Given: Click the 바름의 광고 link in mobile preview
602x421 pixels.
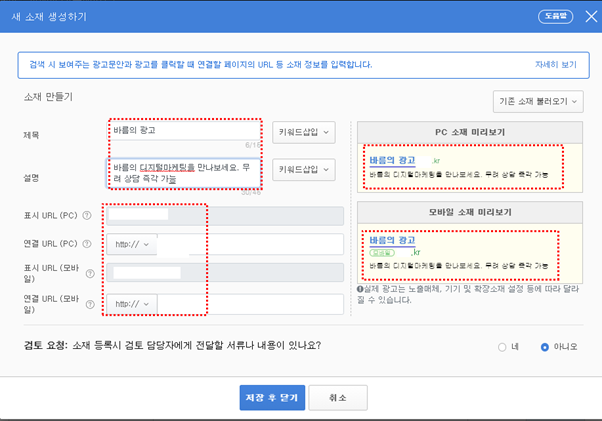Looking at the screenshot, I should [392, 240].
